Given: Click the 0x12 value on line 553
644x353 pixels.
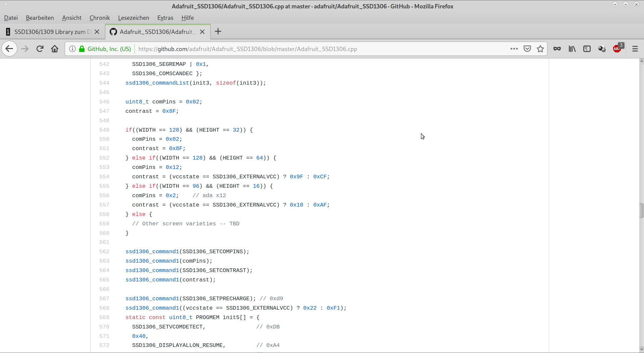Looking at the screenshot, I should tap(172, 167).
